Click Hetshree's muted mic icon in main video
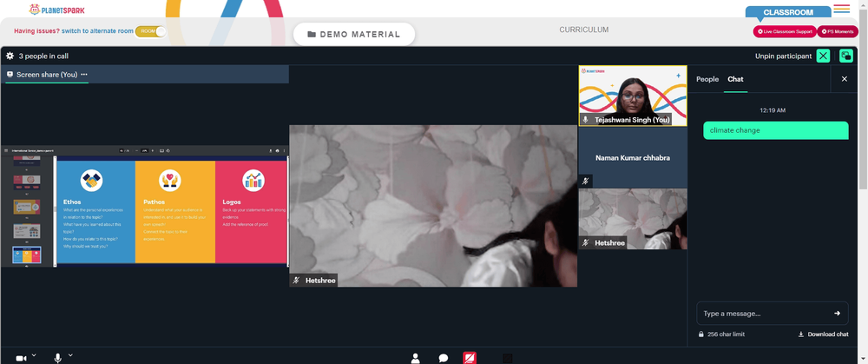Screen dimensions: 868x364 click(x=296, y=281)
